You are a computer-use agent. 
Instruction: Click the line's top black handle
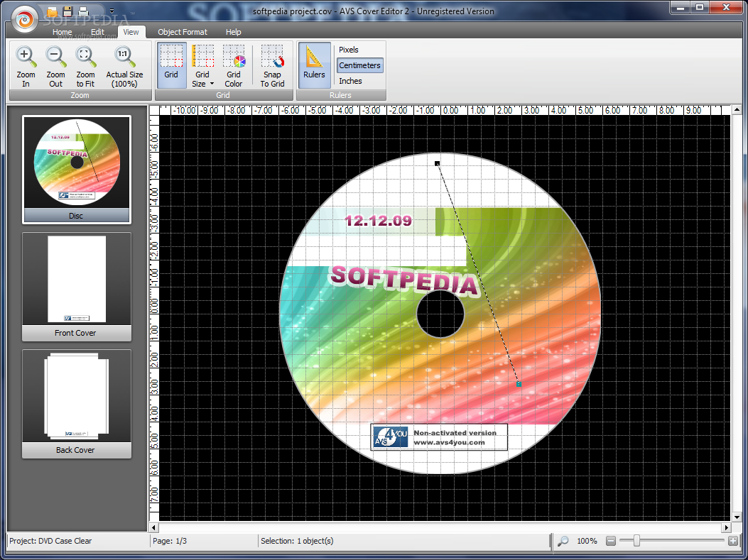click(437, 163)
